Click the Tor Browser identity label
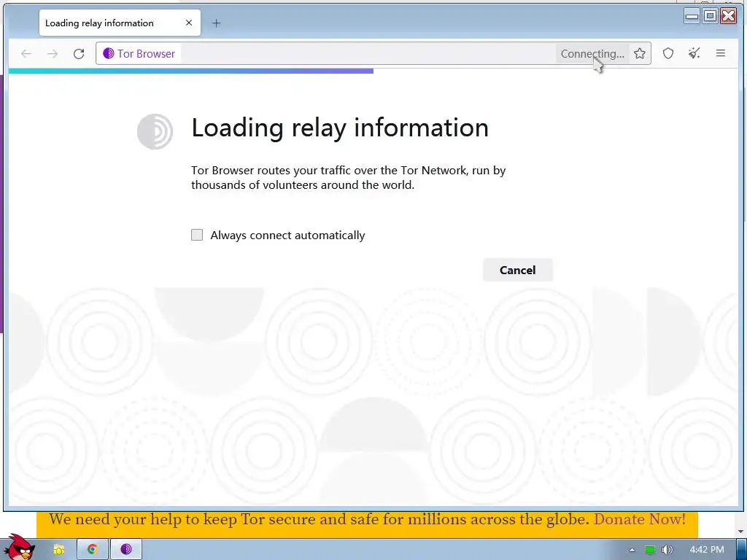The image size is (747, 560). (139, 54)
